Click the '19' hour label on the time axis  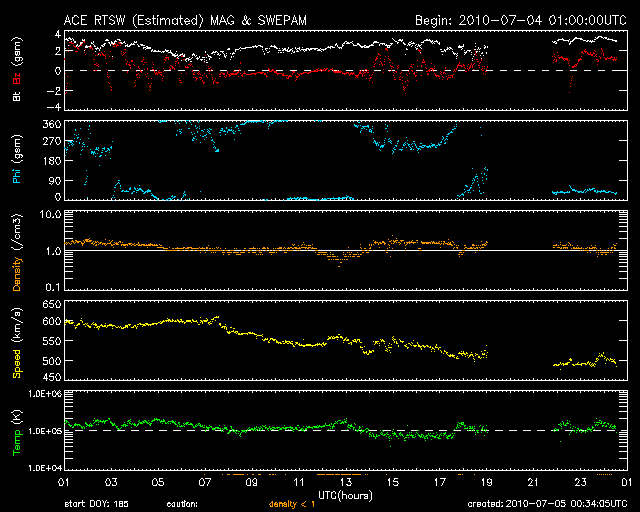click(x=486, y=483)
